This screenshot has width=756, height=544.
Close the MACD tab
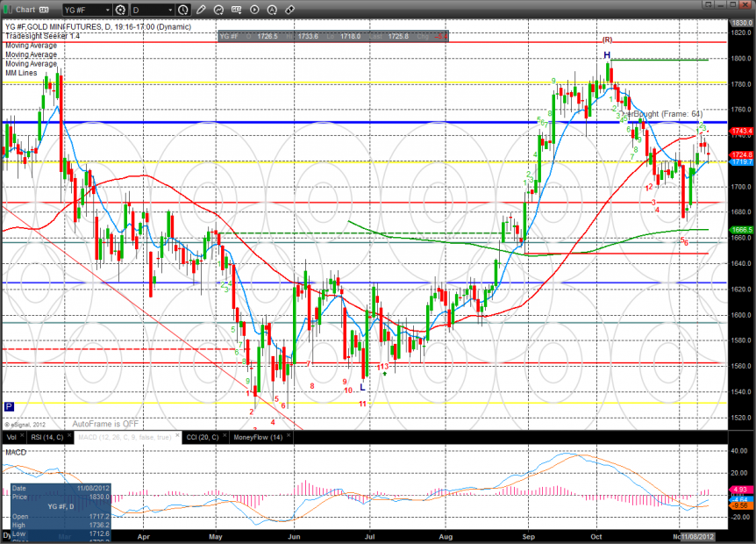point(177,435)
